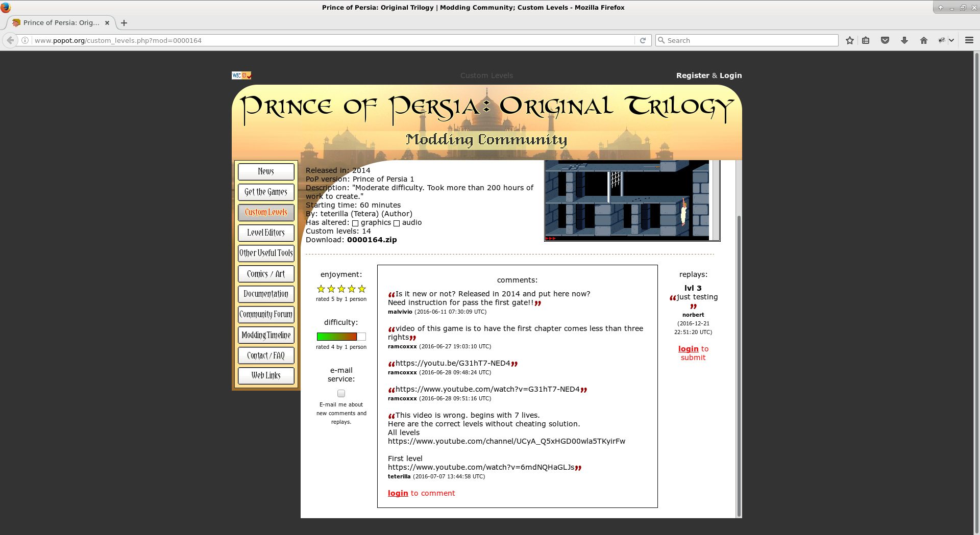Click the W3C validation badge
Screen dimensions: 980x535
point(241,75)
